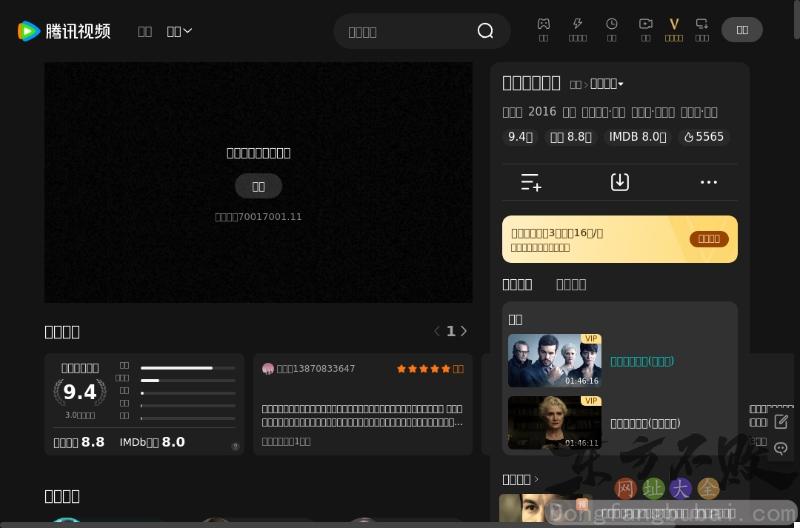Click the lightning bolt icon in header

[577, 24]
